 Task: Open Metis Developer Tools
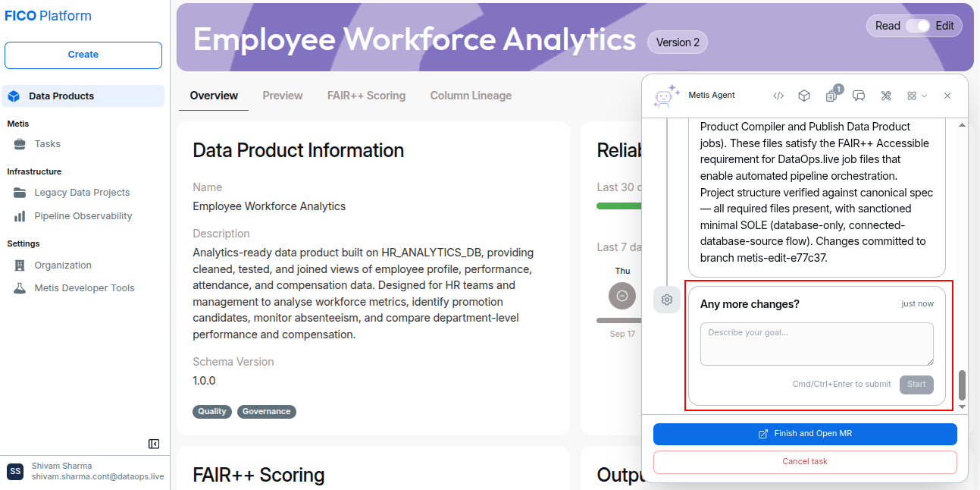point(83,288)
